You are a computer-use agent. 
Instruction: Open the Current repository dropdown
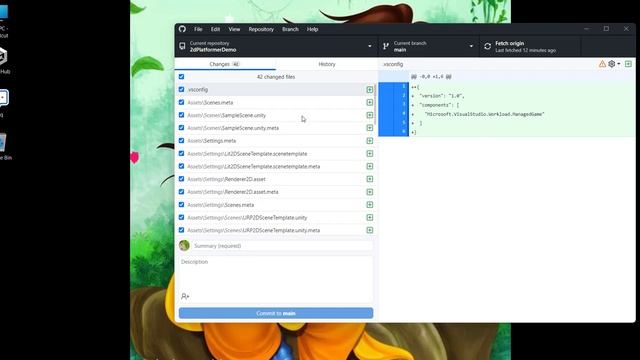(x=276, y=47)
